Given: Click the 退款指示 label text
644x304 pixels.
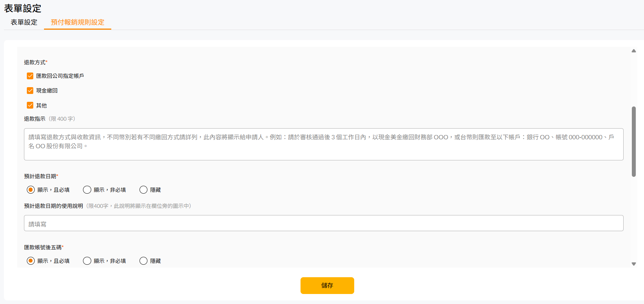Looking at the screenshot, I should coord(35,119).
